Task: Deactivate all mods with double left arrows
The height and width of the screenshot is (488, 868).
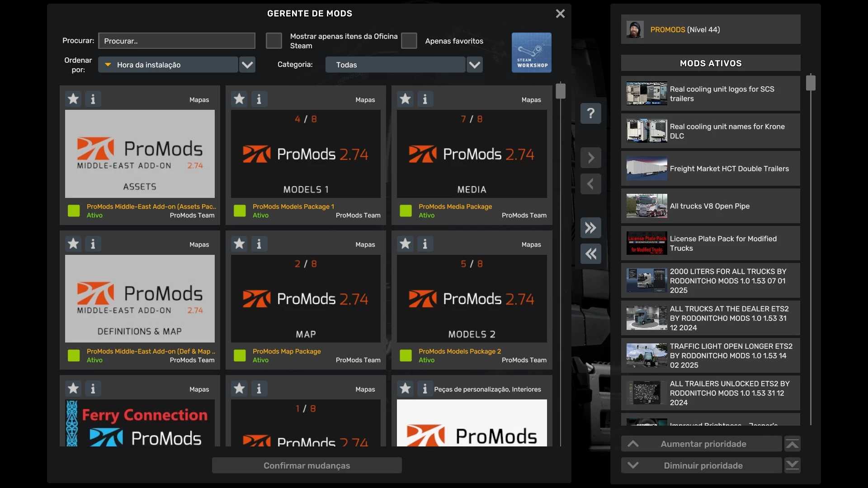Action: [x=590, y=254]
